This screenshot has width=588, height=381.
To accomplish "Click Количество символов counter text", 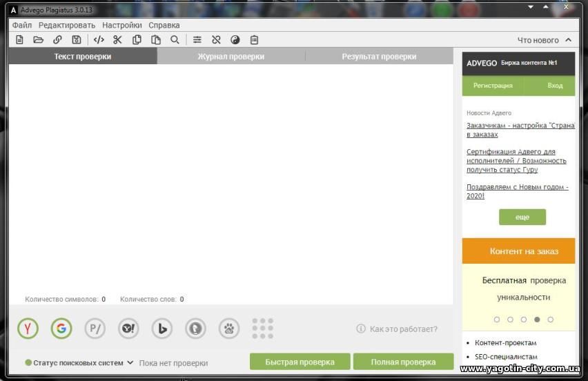I will 66,300.
